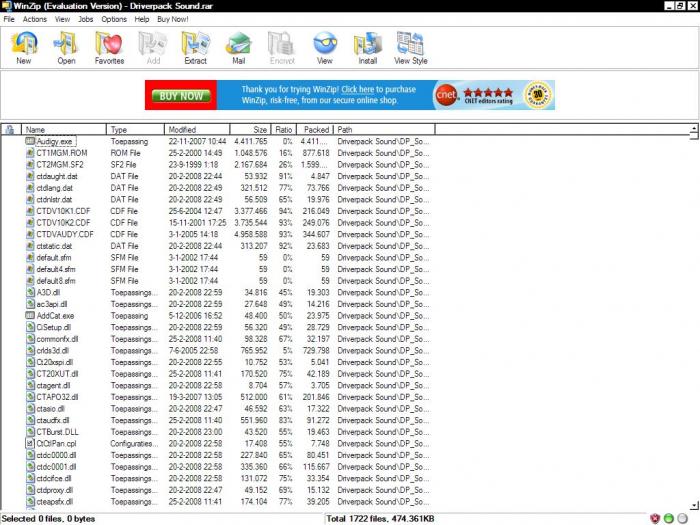Viewport: 700px width, 525px height.
Task: Change layout with the View Style icon
Action: (411, 48)
